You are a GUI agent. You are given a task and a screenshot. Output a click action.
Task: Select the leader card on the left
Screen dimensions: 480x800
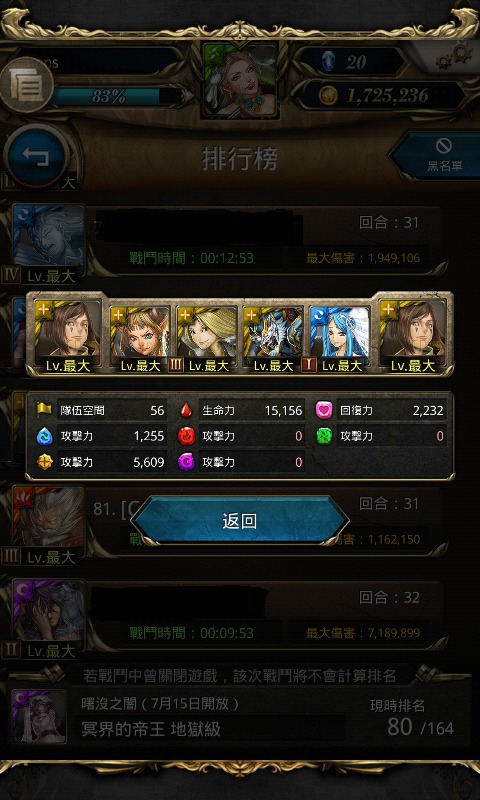(x=67, y=335)
